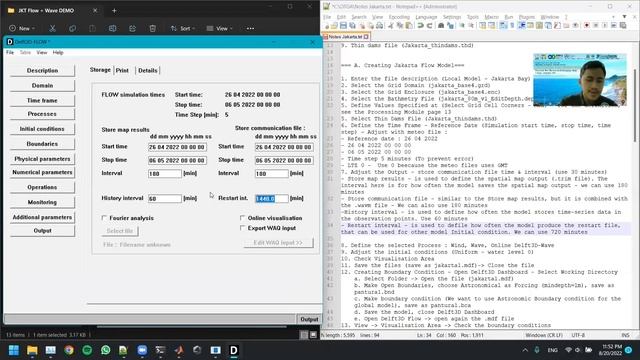This screenshot has height=360, width=640.
Task: Open Language menu in Notepad++
Action: coord(426,17)
